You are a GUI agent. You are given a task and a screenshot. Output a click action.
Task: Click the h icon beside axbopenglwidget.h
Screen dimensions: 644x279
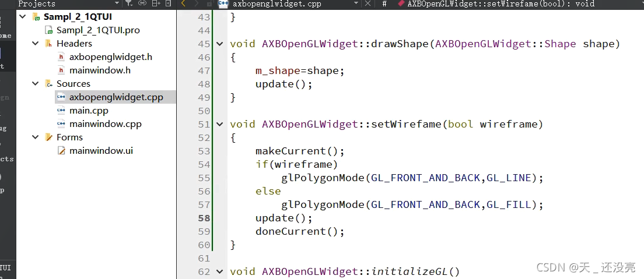61,57
